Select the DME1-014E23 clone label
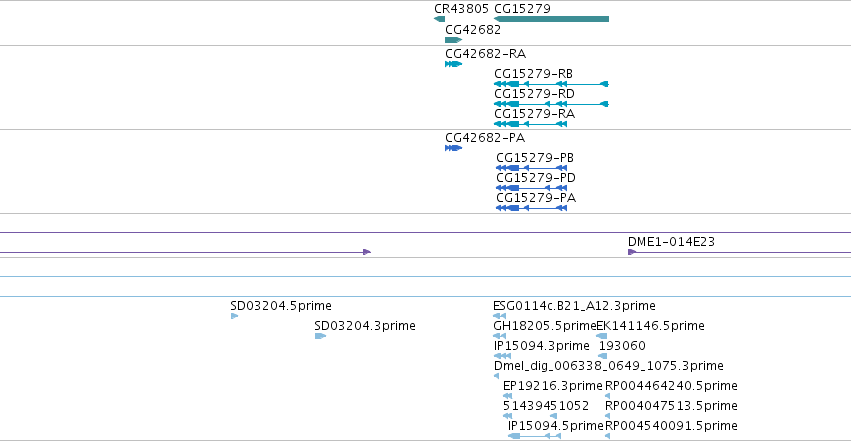This screenshot has width=851, height=441. coord(671,242)
